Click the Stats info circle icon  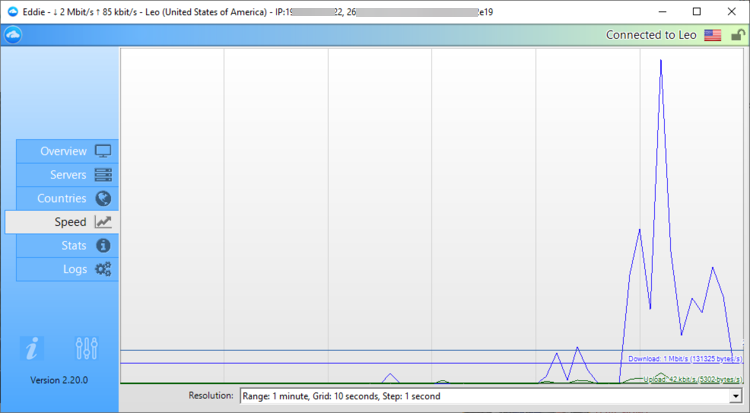[103, 245]
